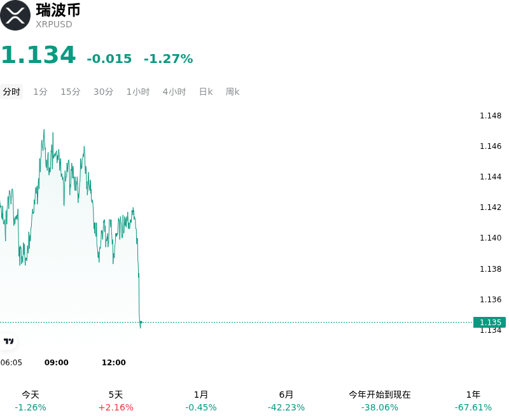Switch to the 1分 interval tab
Viewport: 509px width, 420px height.
pyautogui.click(x=40, y=92)
